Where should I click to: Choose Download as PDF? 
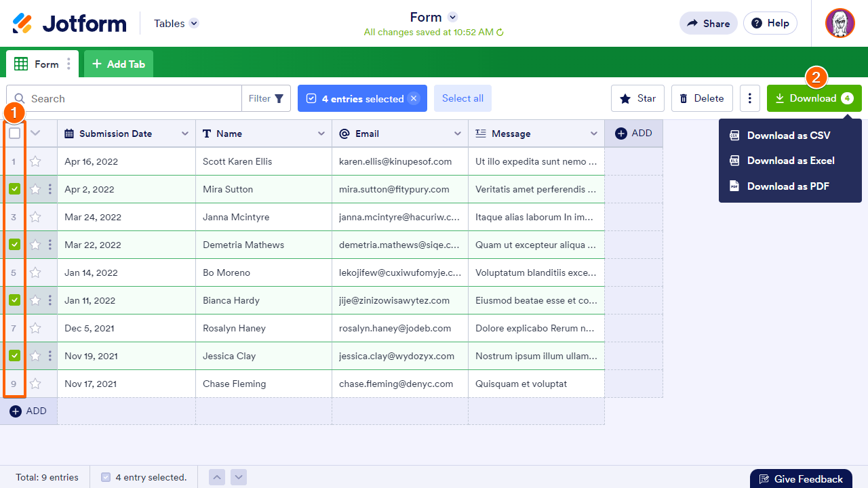pos(790,186)
